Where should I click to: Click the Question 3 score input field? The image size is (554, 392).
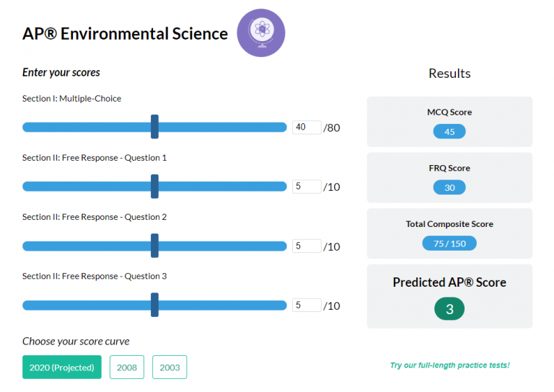(307, 305)
